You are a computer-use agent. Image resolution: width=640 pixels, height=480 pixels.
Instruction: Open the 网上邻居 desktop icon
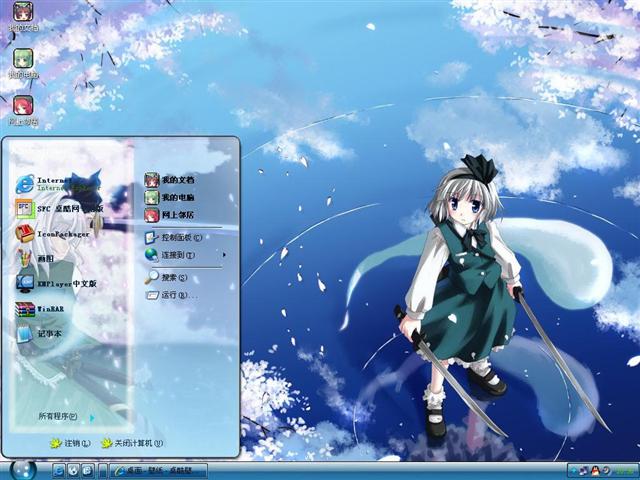click(23, 110)
